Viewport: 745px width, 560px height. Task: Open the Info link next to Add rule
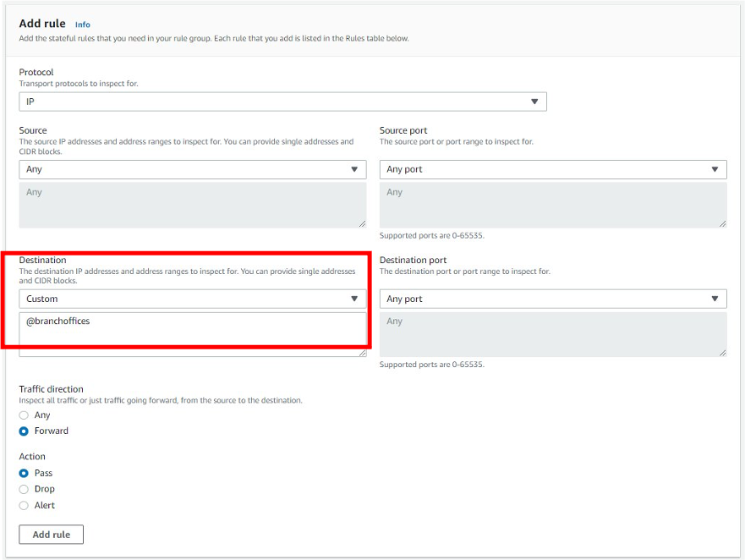tap(82, 24)
